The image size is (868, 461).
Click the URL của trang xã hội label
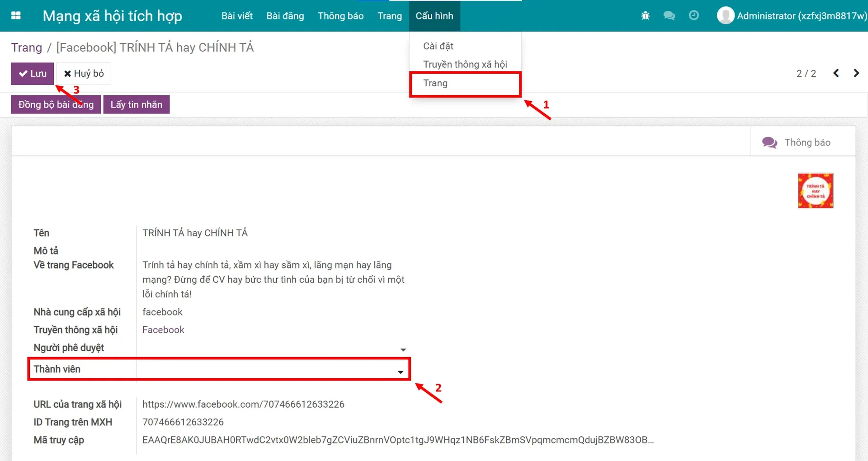tap(77, 404)
